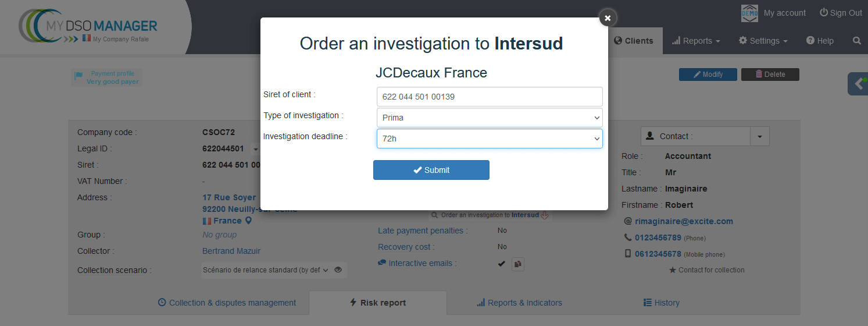
Task: Open the side panel with chevron arrow
Action: (858, 84)
